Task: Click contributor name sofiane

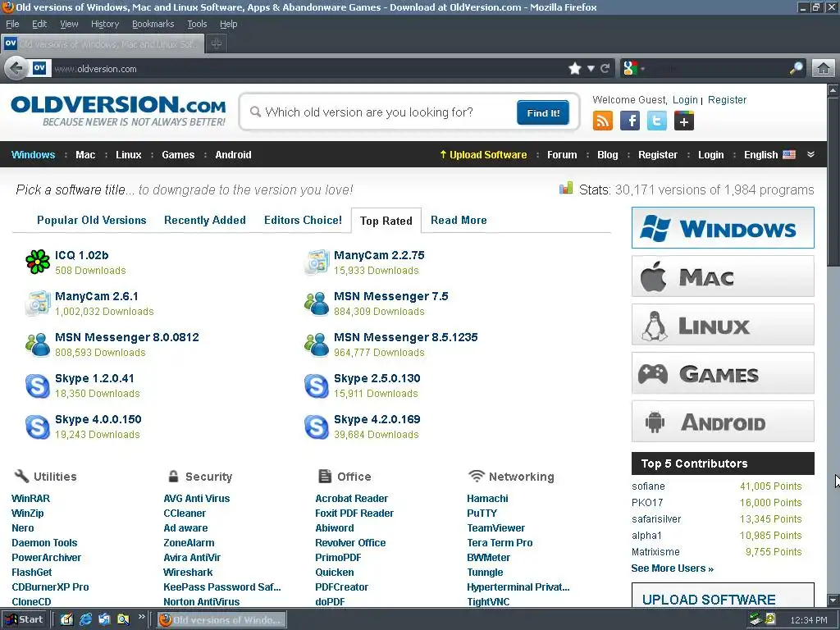Action: [x=648, y=486]
